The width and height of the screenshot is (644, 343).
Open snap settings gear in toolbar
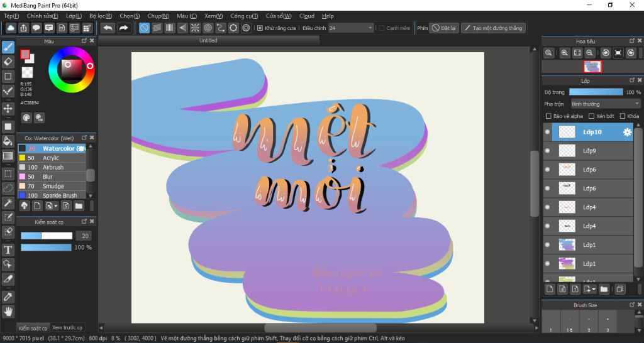point(246,28)
